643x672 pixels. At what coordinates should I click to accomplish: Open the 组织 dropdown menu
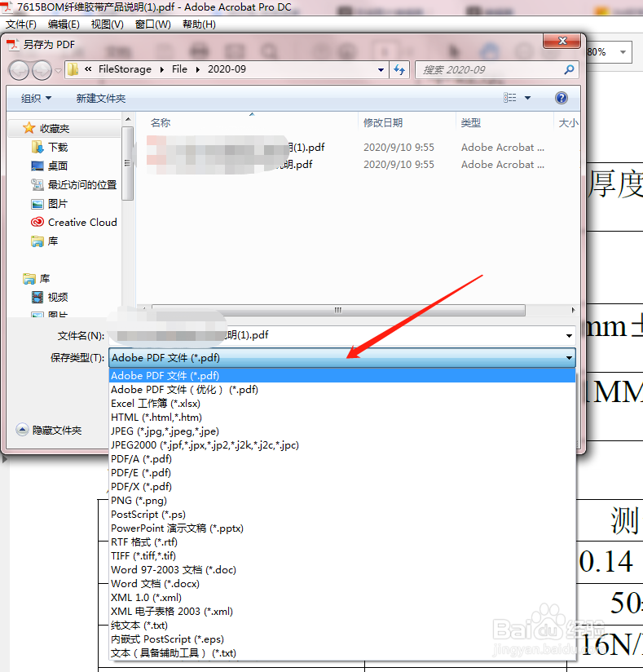pyautogui.click(x=36, y=98)
